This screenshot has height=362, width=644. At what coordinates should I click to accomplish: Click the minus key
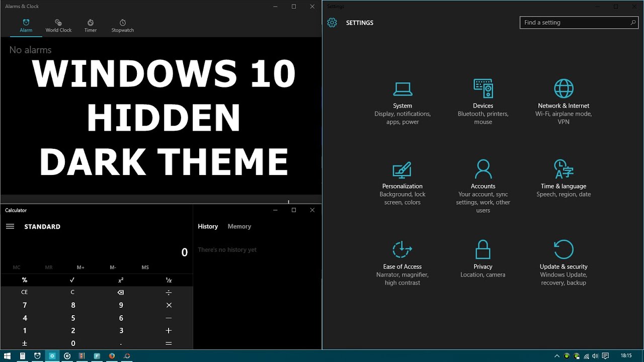tap(169, 318)
